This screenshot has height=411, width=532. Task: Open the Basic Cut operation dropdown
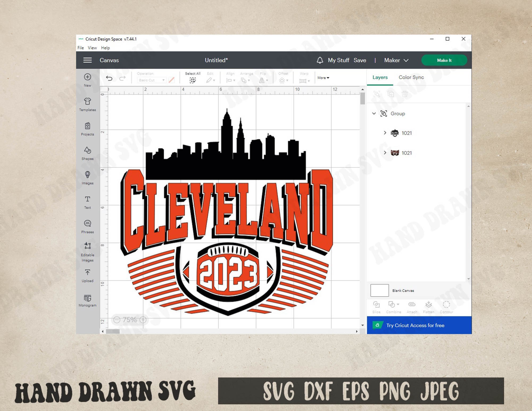[x=152, y=80]
